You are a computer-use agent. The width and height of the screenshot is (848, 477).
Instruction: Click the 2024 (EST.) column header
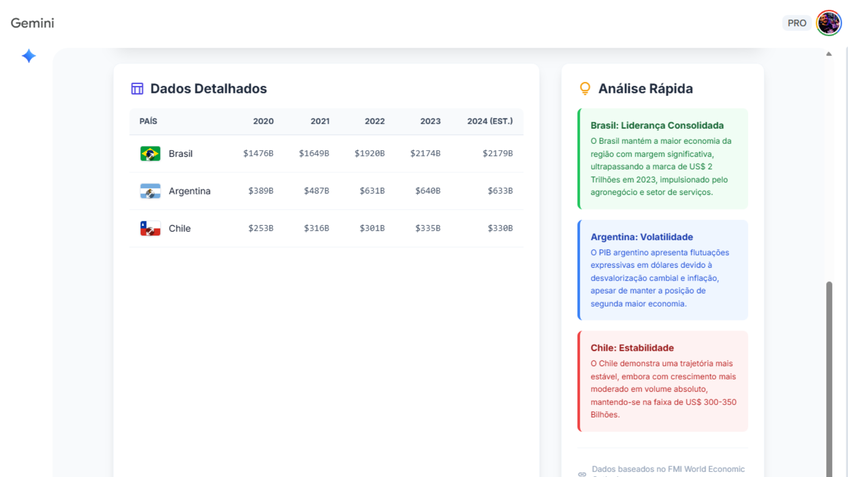coord(489,121)
